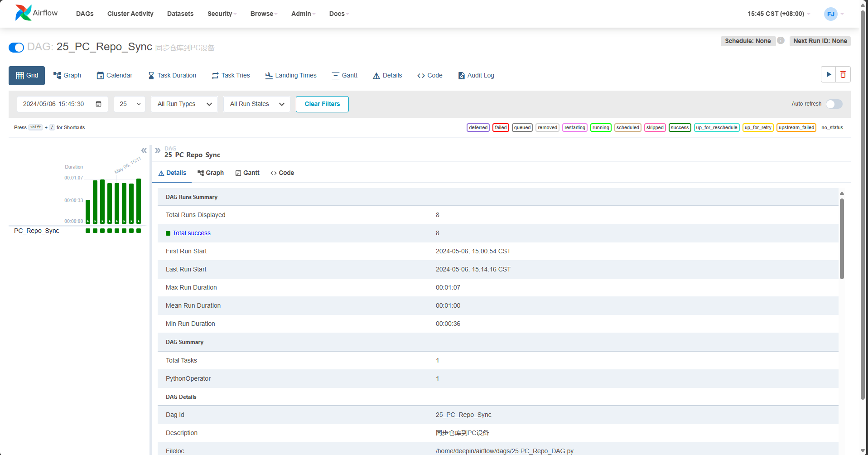Screen dimensions: 868x455
Task: Open the top Details view
Action: (387, 75)
